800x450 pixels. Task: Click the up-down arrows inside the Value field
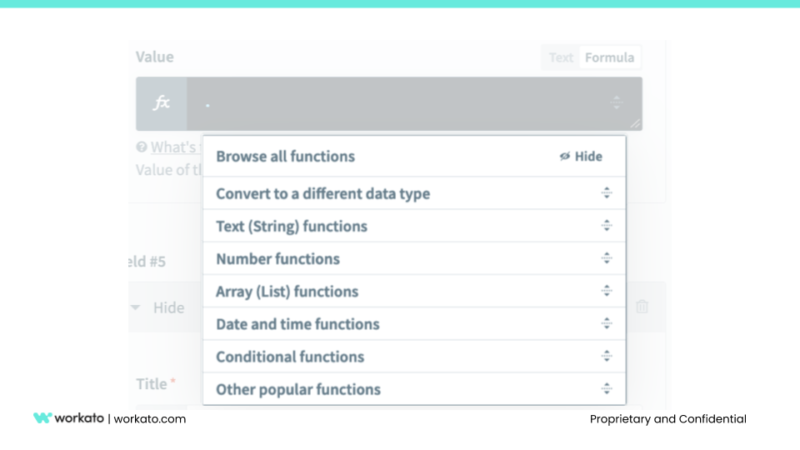(616, 102)
